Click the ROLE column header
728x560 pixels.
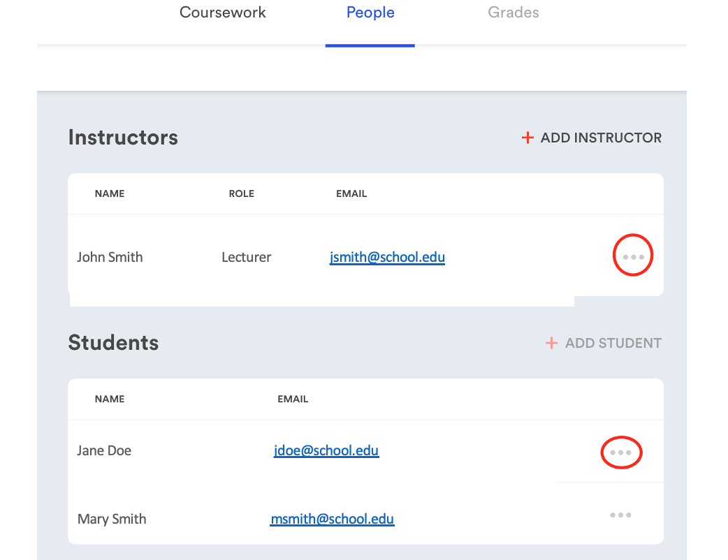click(241, 193)
